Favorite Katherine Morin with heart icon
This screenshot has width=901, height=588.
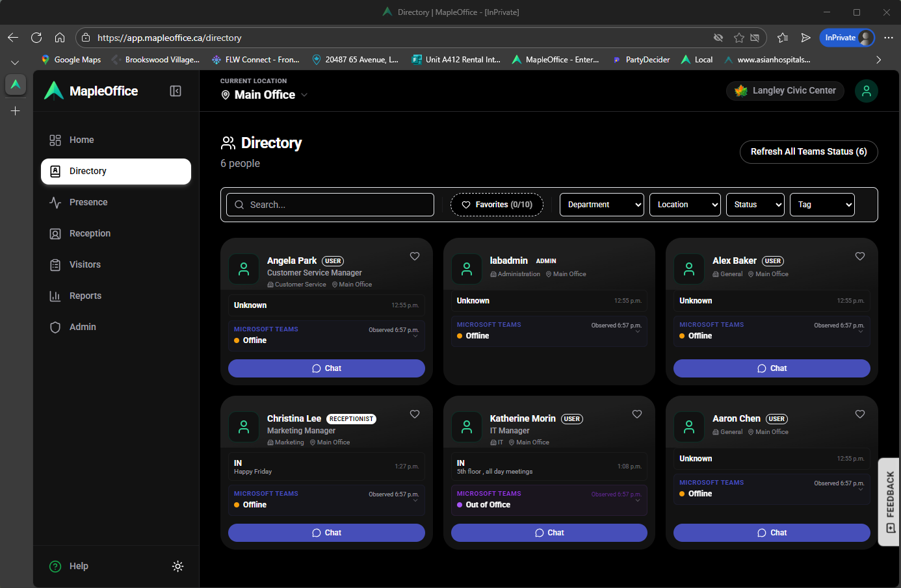pyautogui.click(x=637, y=414)
